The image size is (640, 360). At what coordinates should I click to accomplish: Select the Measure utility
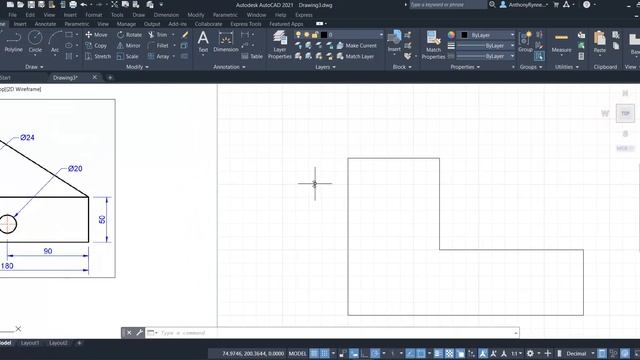561,43
